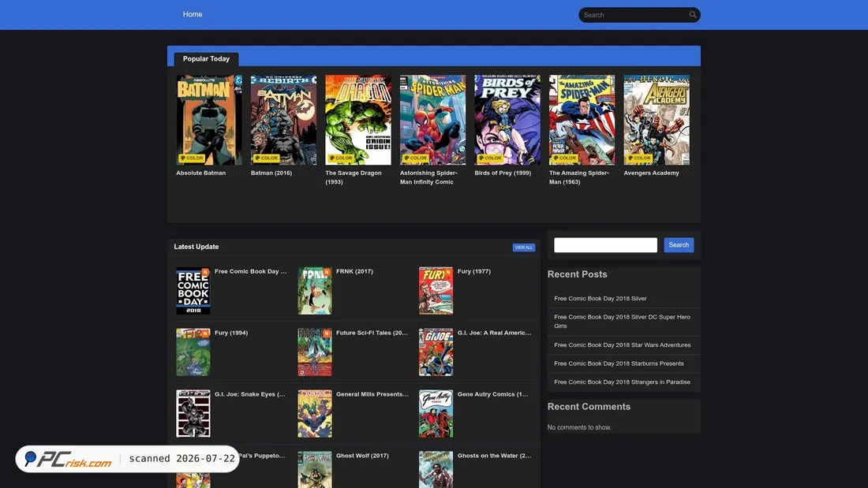Click the FRNK (2017) title text
Screen dimensions: 868x488
[x=354, y=272]
